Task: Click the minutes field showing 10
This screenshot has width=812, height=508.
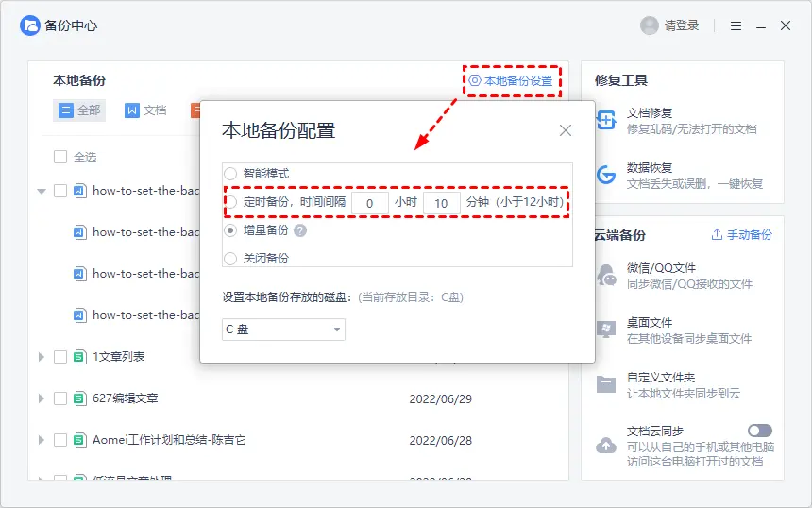Action: (441, 203)
